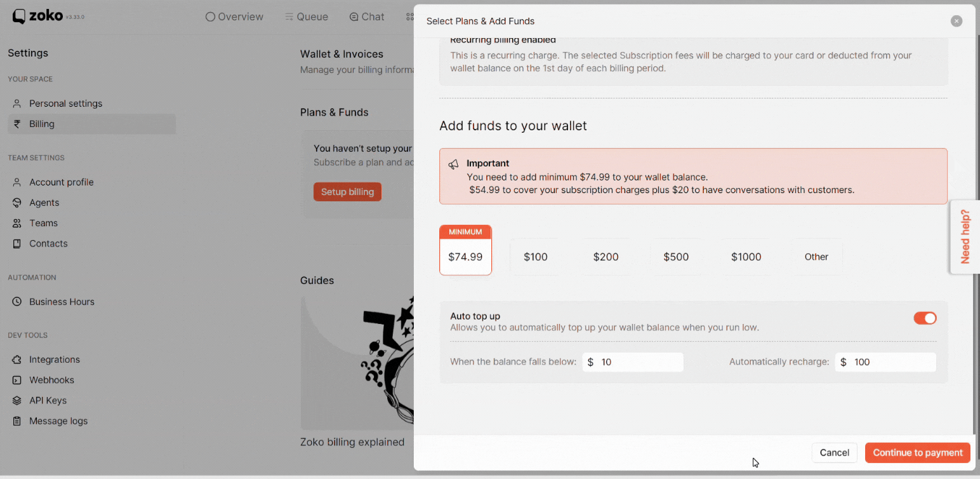Click the Automatically recharge amount field

[885, 362]
